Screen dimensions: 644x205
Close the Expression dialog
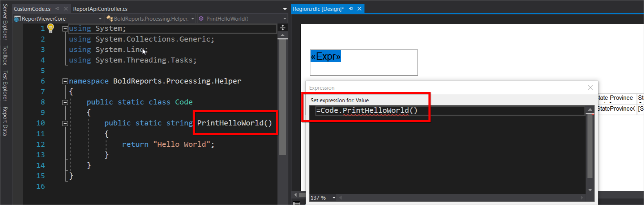click(590, 87)
